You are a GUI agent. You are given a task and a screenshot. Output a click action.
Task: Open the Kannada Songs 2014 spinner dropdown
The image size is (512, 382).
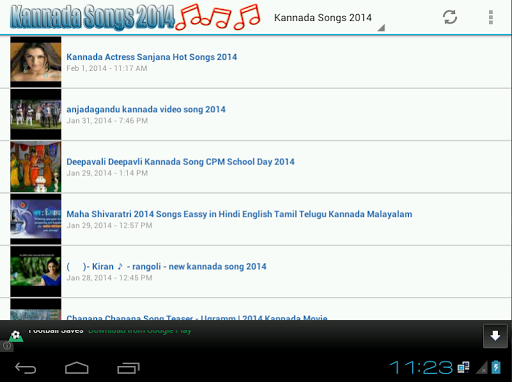coord(329,18)
